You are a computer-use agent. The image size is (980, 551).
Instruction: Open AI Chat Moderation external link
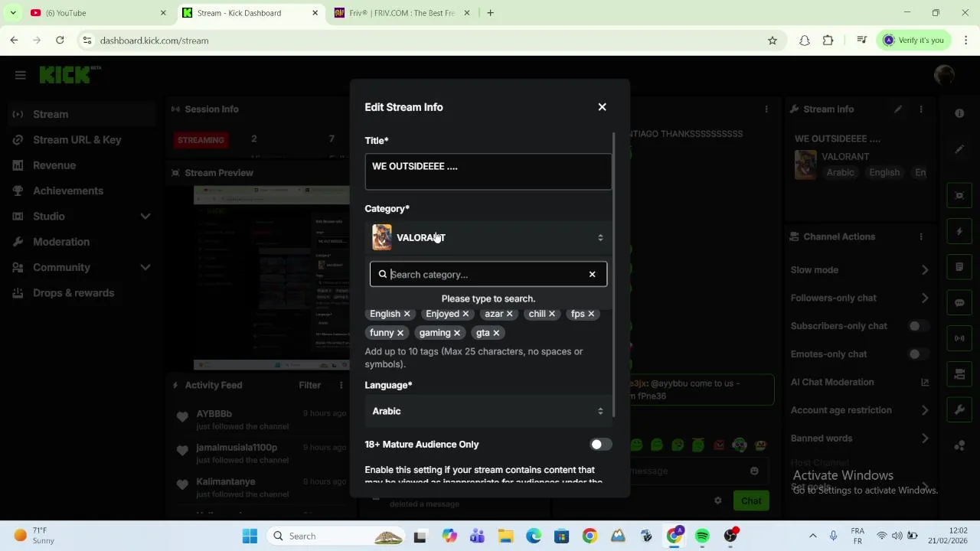tap(925, 382)
